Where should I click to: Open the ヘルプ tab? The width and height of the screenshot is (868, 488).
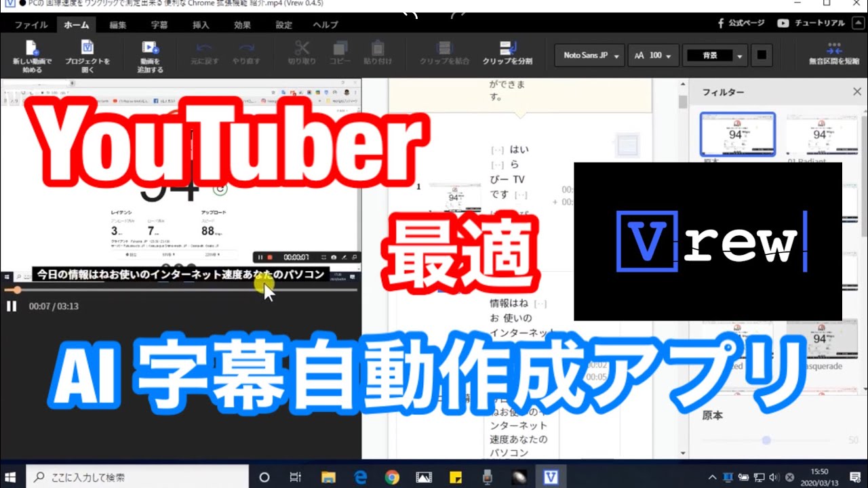pos(325,25)
